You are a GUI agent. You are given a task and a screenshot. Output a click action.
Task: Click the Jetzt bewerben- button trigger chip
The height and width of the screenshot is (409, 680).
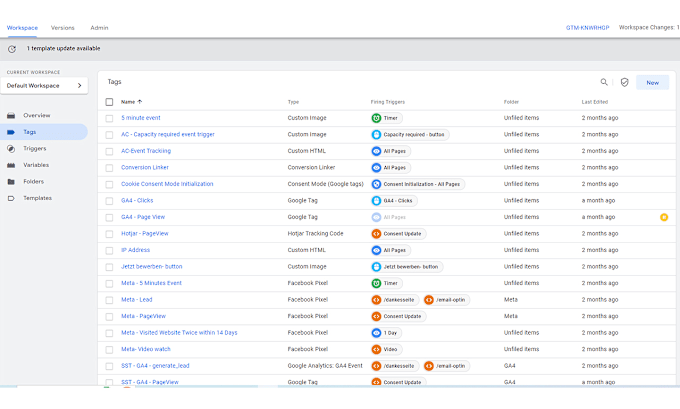click(x=407, y=267)
